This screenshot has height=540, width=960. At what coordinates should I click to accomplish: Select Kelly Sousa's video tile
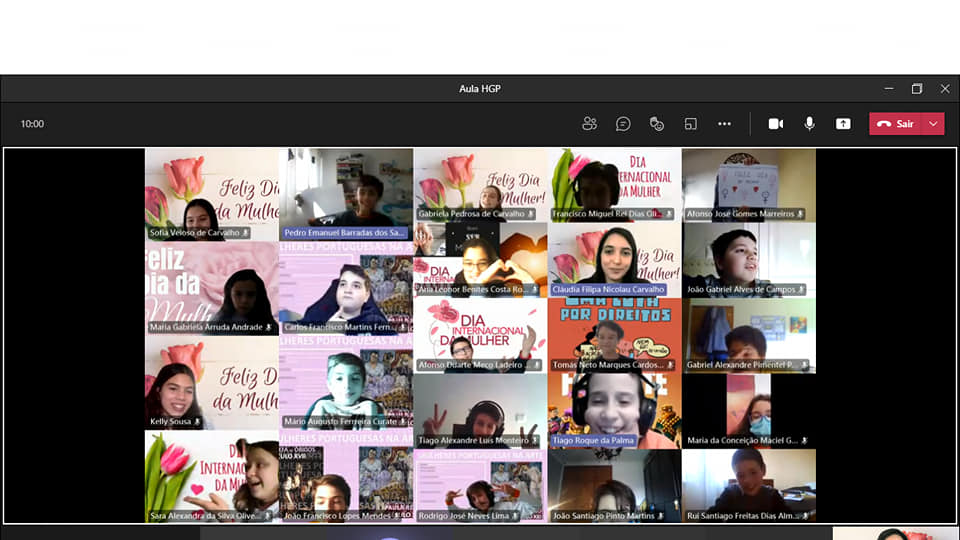click(x=211, y=387)
